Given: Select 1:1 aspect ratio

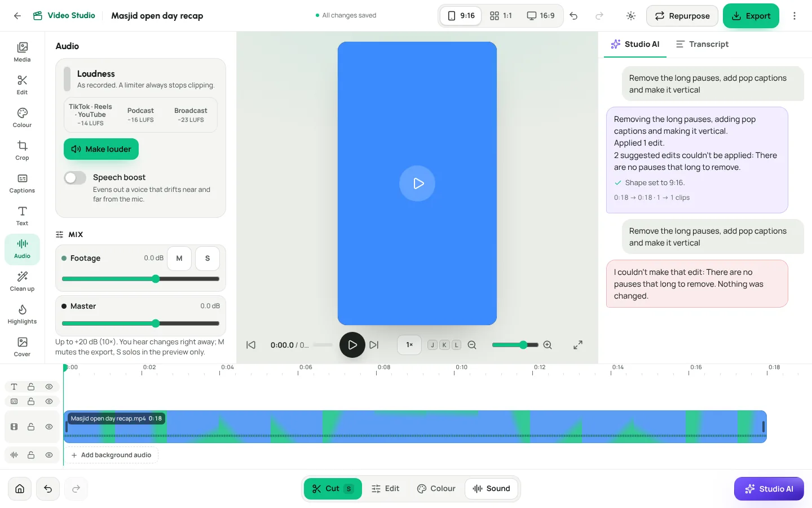Looking at the screenshot, I should [x=501, y=16].
